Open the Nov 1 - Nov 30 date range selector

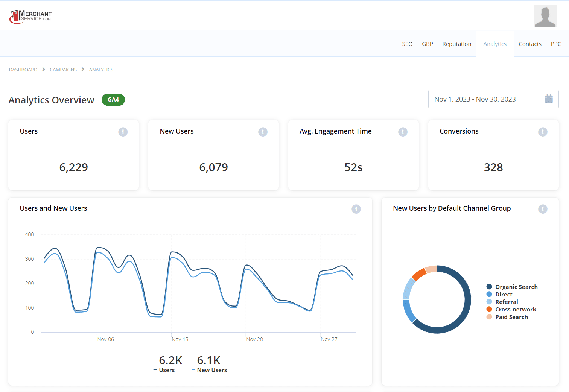click(x=475, y=99)
